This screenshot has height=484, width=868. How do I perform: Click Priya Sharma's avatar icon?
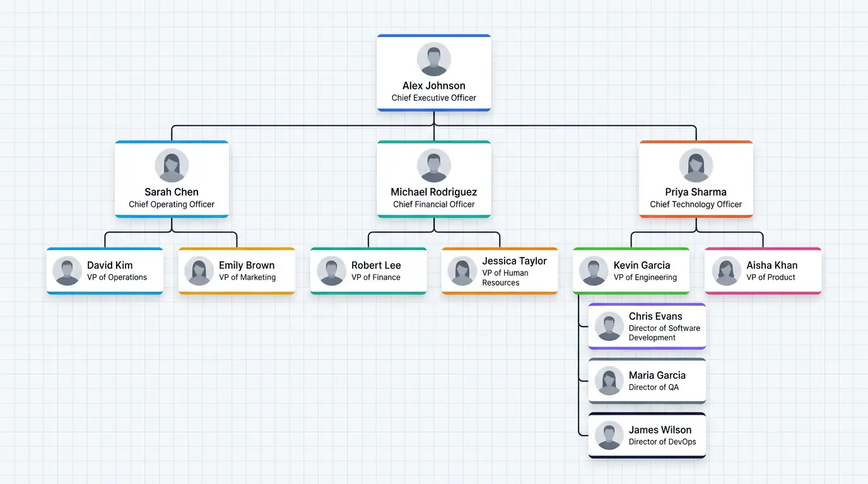696,166
